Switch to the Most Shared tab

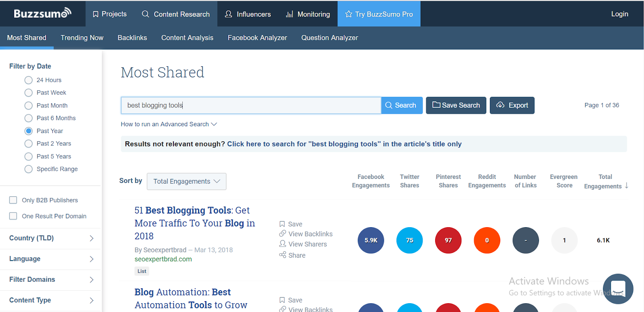(27, 38)
